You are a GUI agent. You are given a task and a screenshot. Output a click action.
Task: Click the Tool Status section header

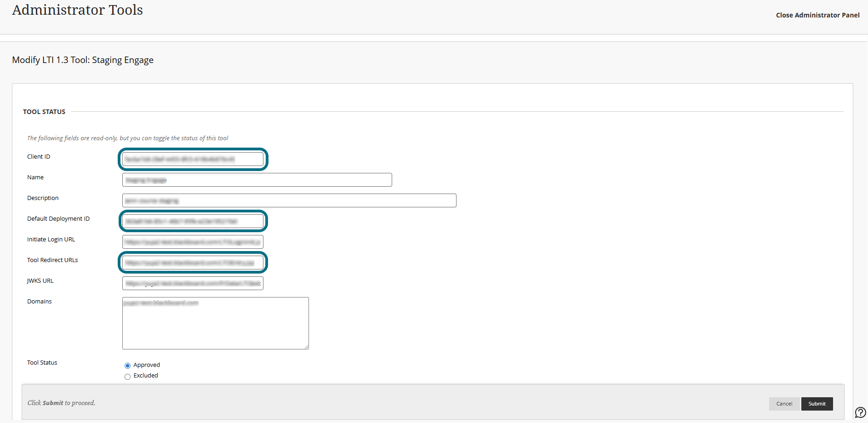coord(44,112)
